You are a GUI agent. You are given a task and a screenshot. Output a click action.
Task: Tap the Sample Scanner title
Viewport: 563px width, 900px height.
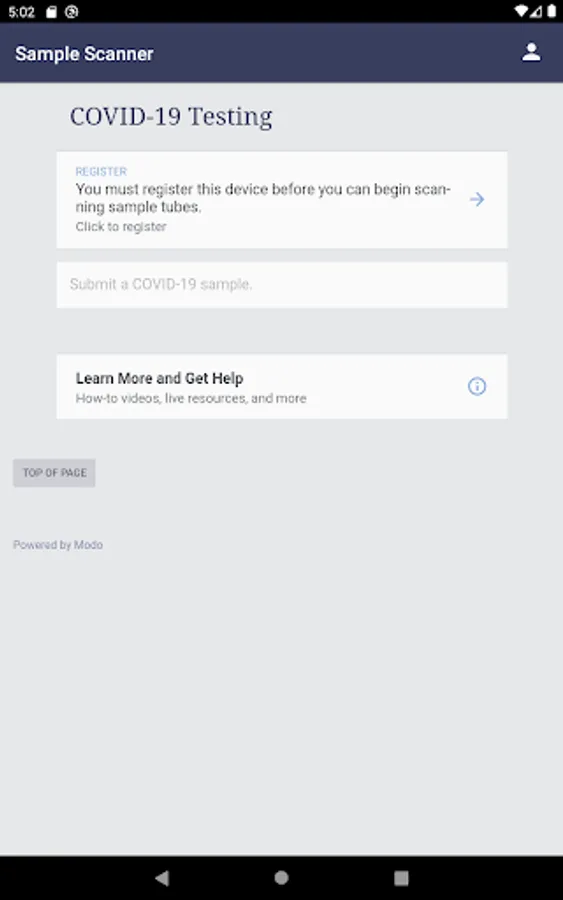pos(84,53)
